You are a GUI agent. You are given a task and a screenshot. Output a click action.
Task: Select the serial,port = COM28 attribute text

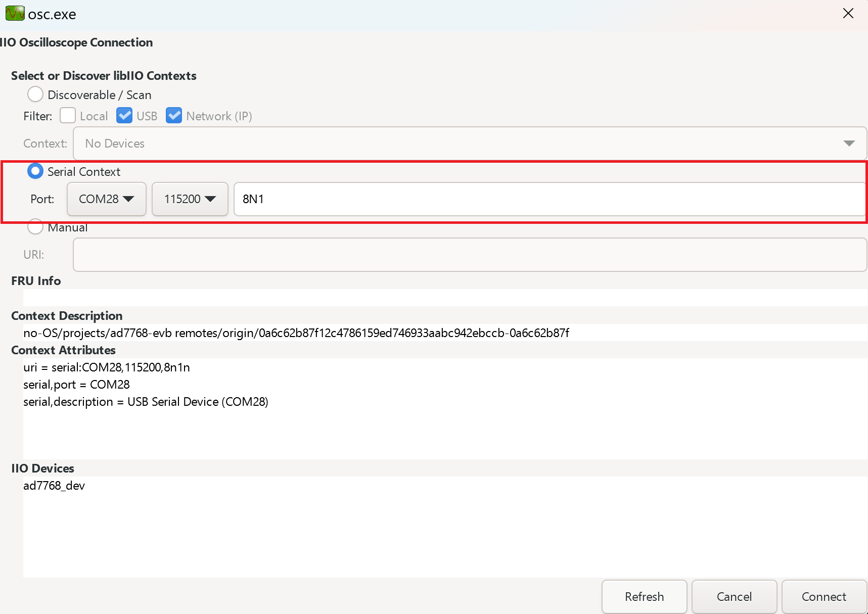(x=76, y=385)
